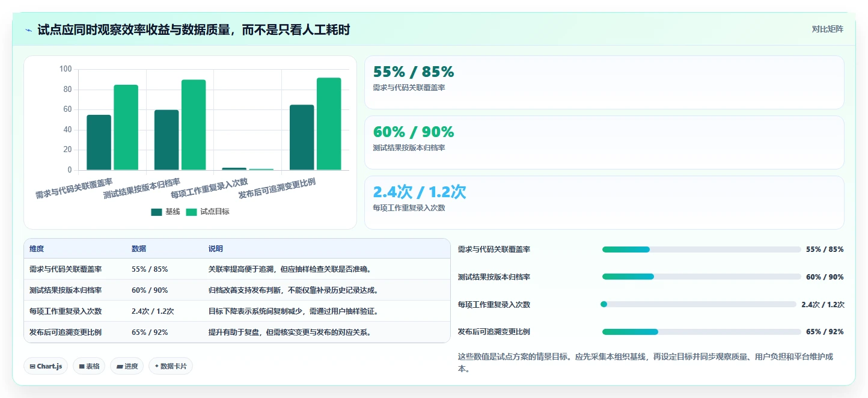
Task: Click the progress value label 65% / 92%
Action: (x=825, y=332)
